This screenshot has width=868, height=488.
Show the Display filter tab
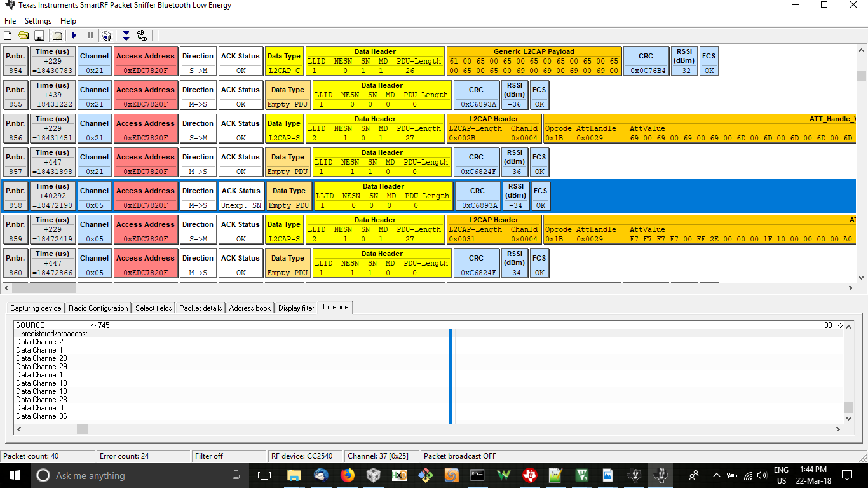(296, 308)
